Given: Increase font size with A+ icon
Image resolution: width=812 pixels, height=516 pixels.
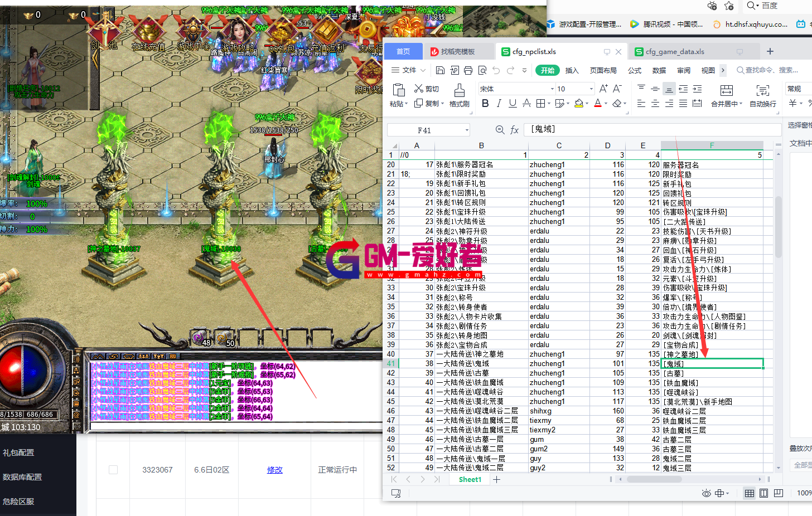Looking at the screenshot, I should click(x=603, y=89).
